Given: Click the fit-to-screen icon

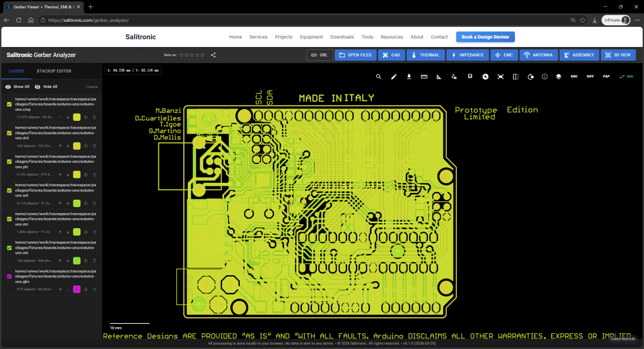Looking at the screenshot, I should [x=501, y=77].
